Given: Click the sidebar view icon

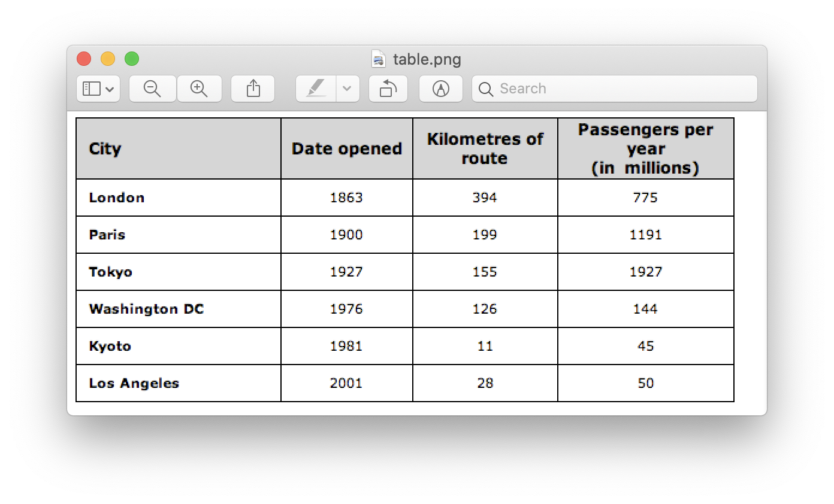Looking at the screenshot, I should [x=91, y=89].
